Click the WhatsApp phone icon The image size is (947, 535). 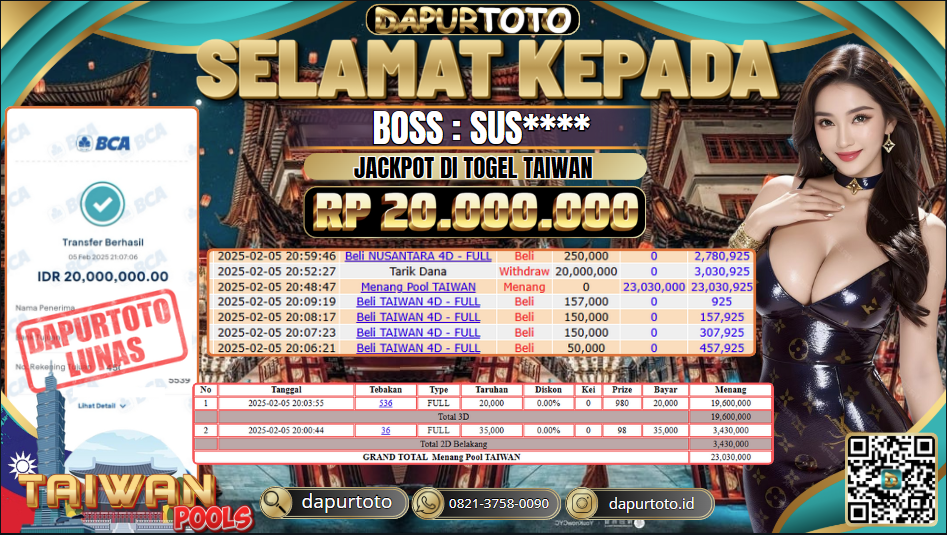(428, 503)
